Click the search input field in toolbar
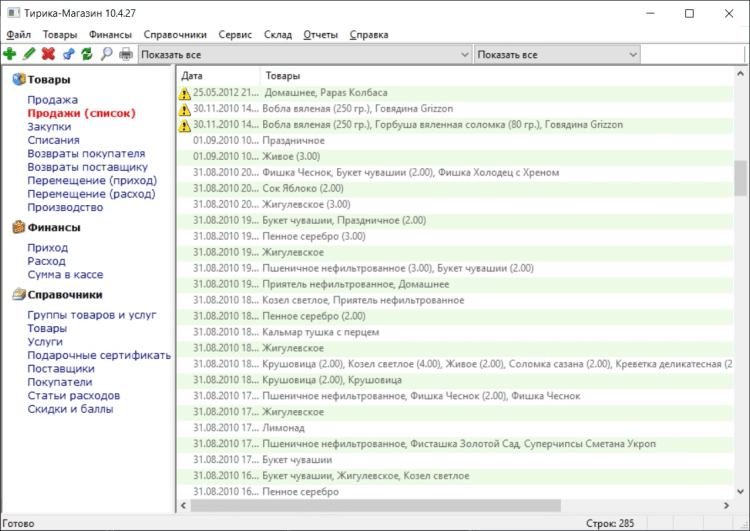Viewport: 750px width, 531px height. click(692, 54)
